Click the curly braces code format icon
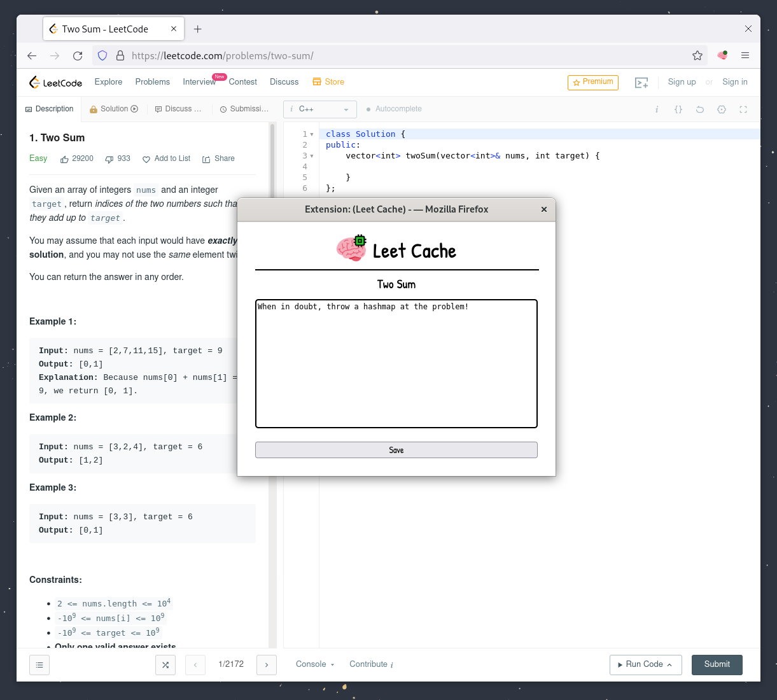 pyautogui.click(x=678, y=109)
